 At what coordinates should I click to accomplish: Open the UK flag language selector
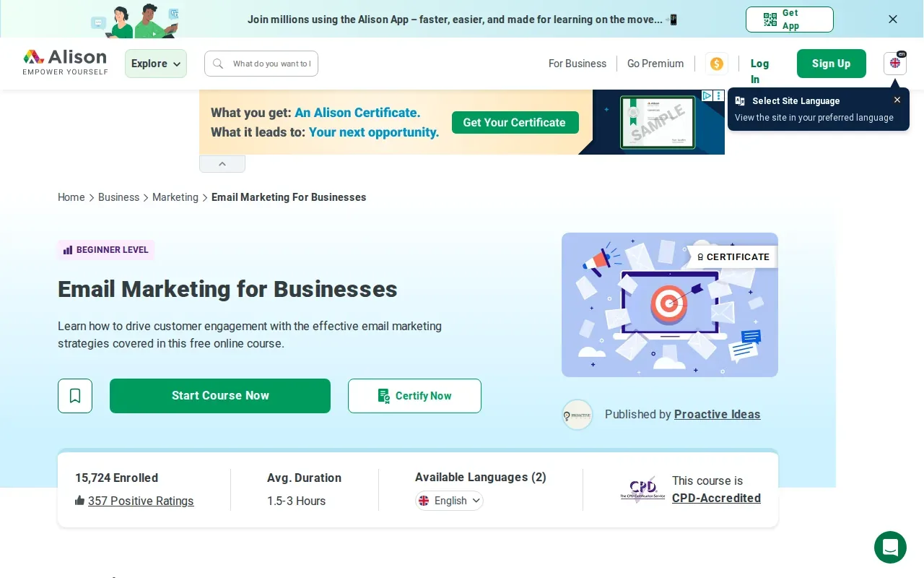pos(895,64)
